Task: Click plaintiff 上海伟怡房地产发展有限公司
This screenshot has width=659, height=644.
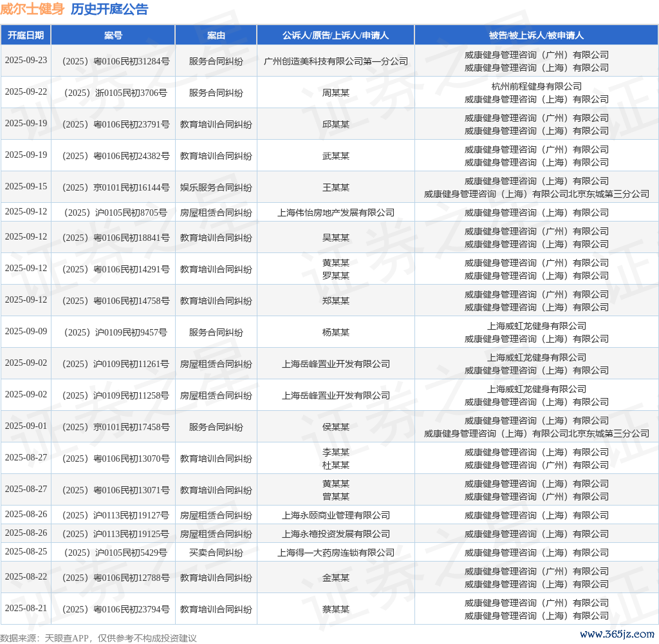Action: click(335, 213)
